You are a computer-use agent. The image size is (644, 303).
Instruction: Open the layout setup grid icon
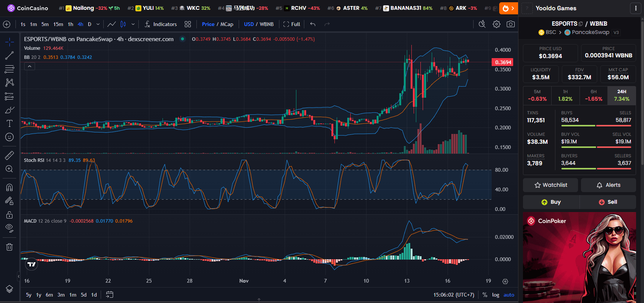point(188,24)
